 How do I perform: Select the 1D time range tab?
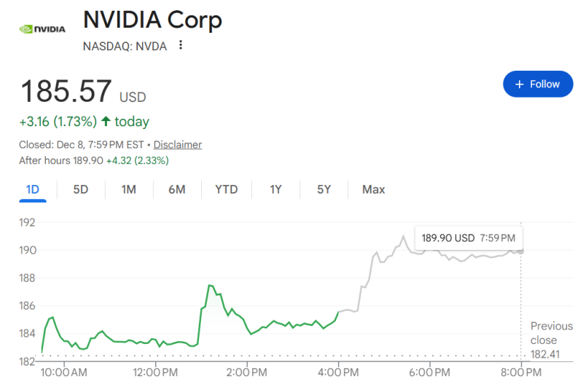point(33,189)
